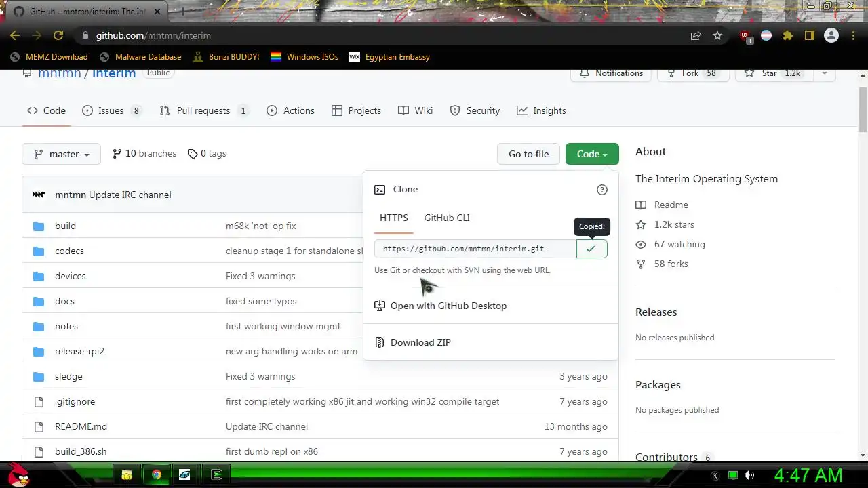This screenshot has height=488, width=868.
Task: Open the codecs folder
Action: (x=69, y=251)
